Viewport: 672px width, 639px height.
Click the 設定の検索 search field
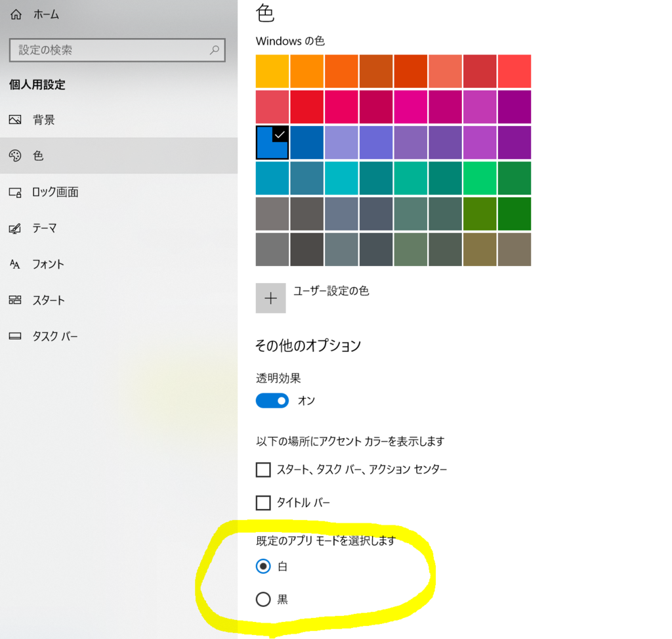[117, 50]
